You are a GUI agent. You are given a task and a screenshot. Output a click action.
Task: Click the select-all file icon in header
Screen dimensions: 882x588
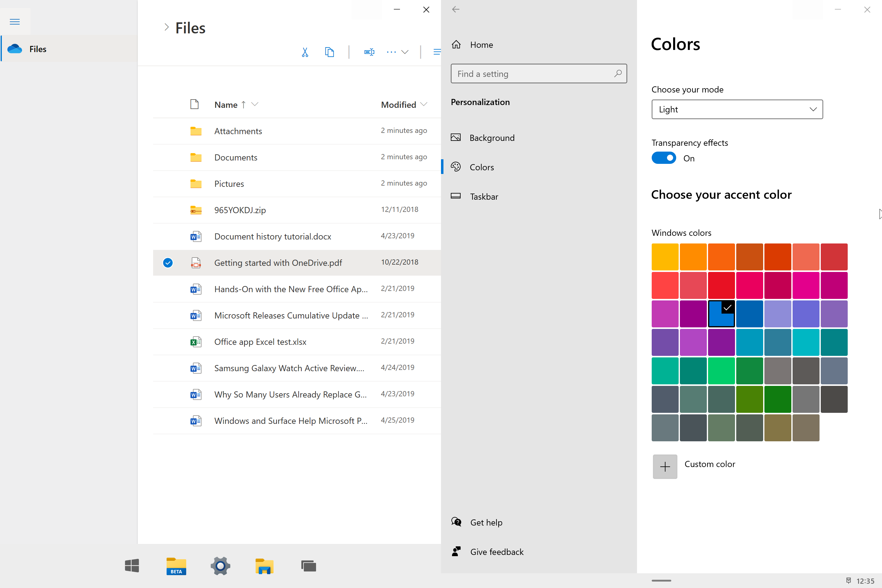point(194,104)
